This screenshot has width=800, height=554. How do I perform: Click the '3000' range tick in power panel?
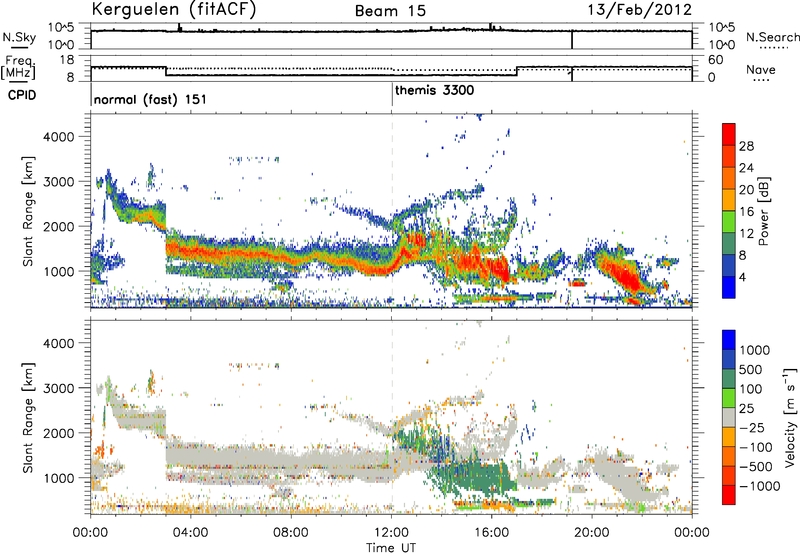pos(59,182)
